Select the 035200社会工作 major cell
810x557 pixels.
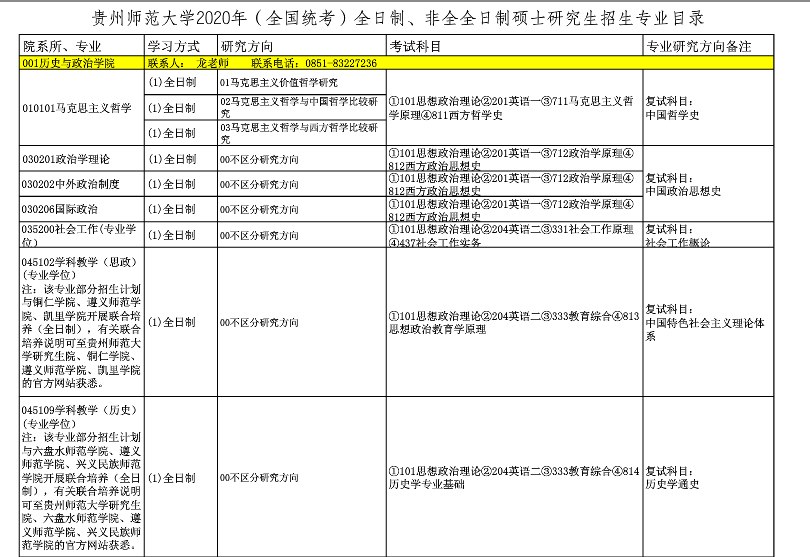tap(80, 235)
